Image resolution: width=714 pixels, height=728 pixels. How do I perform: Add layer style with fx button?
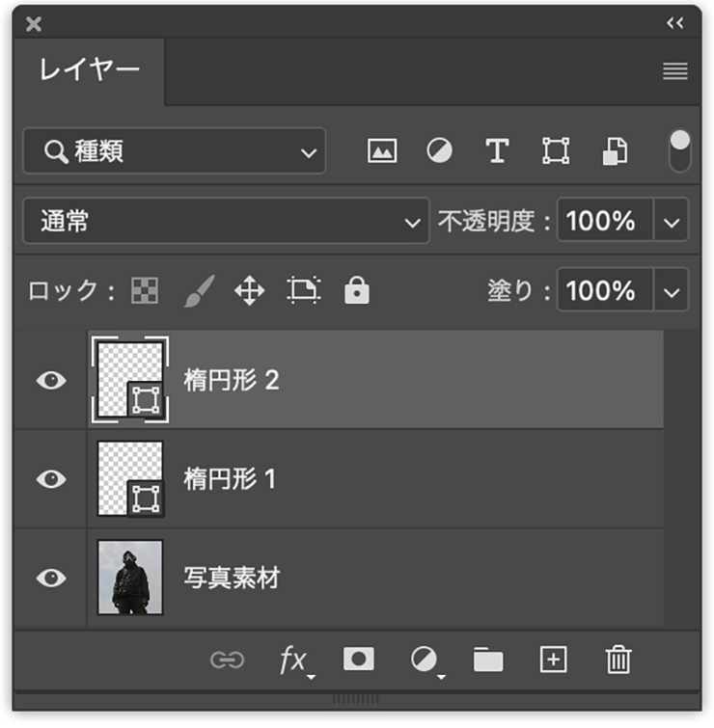(293, 661)
